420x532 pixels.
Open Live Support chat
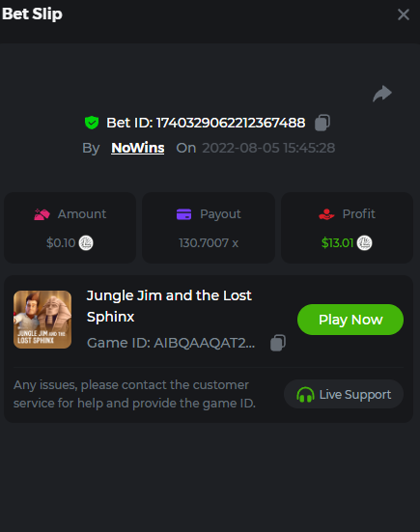point(344,394)
